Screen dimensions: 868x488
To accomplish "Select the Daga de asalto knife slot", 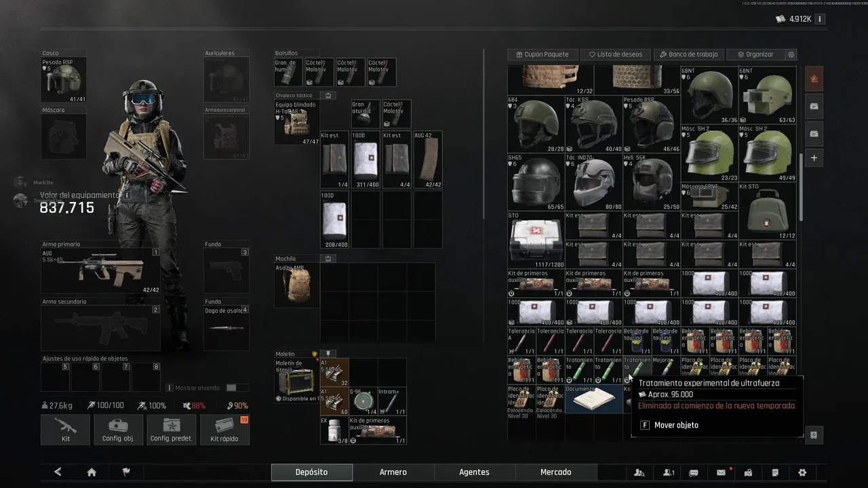I will tap(226, 328).
